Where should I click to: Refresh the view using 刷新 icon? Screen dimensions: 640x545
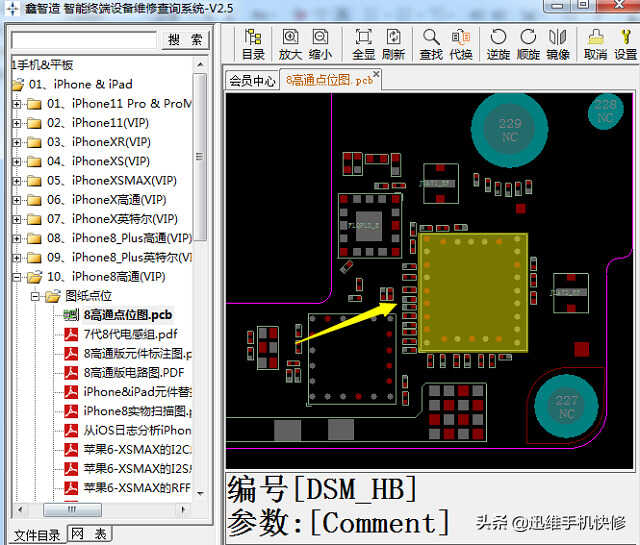click(394, 44)
